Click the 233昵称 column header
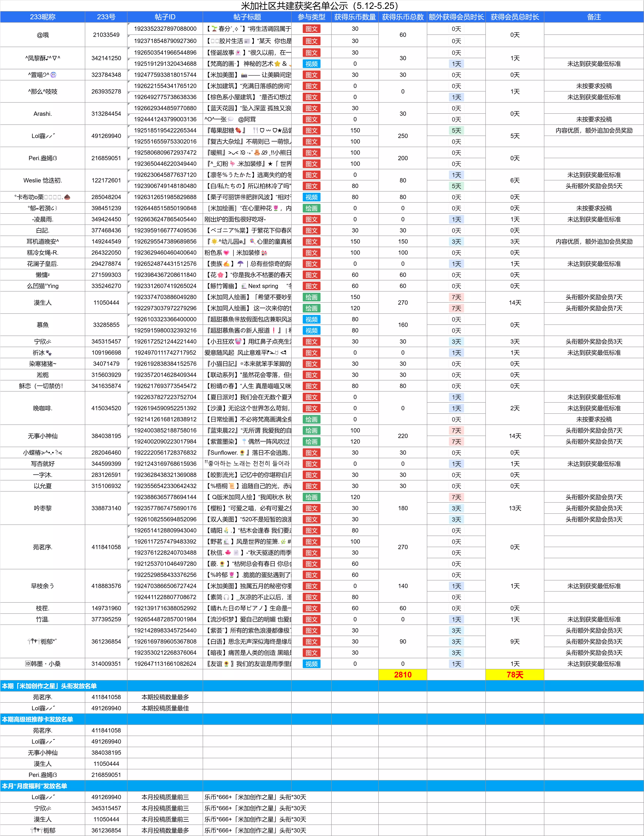This screenshot has height=836, width=644. (x=42, y=17)
